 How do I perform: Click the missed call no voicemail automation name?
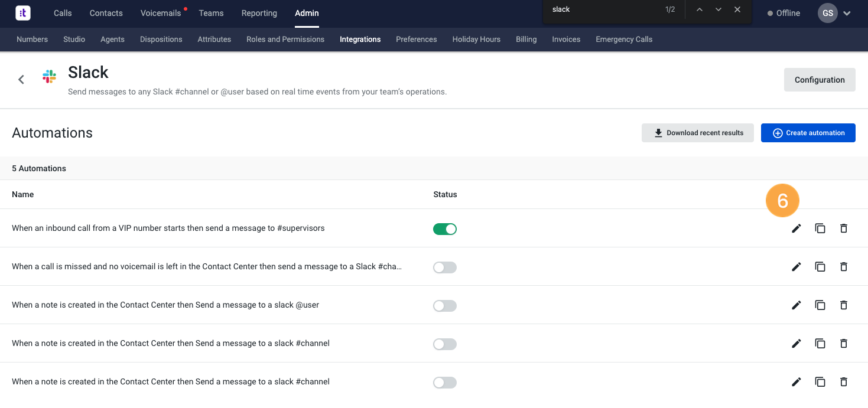(x=207, y=266)
